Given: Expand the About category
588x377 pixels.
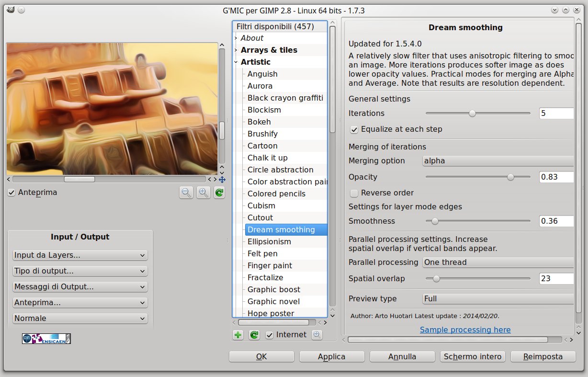Looking at the screenshot, I should pyautogui.click(x=236, y=38).
